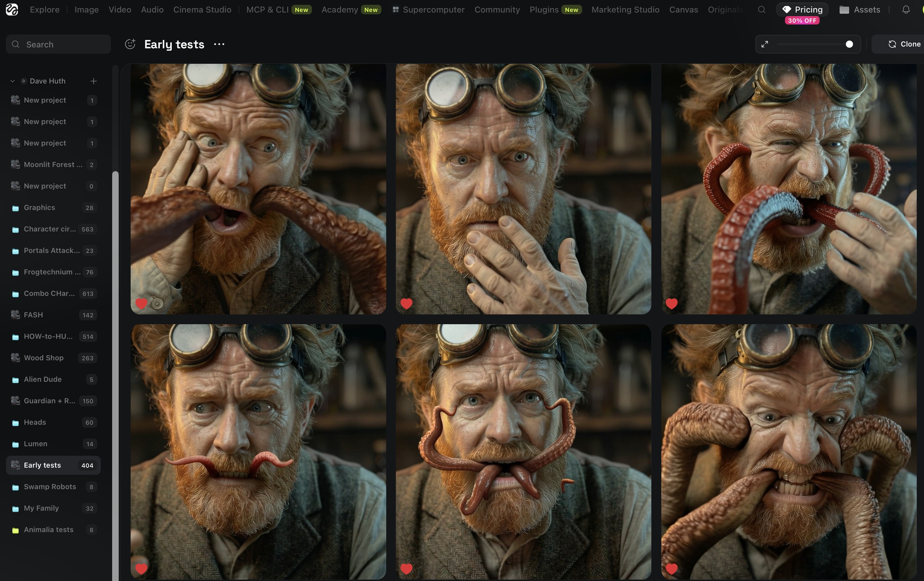Open the Pricing button
Screen dimensions: 924x581
(802, 10)
